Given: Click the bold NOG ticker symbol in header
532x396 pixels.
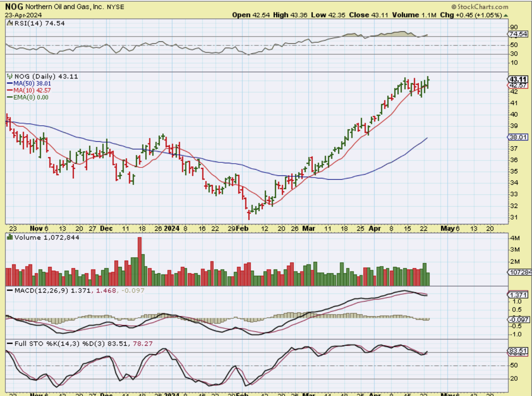Looking at the screenshot, I should [x=13, y=7].
